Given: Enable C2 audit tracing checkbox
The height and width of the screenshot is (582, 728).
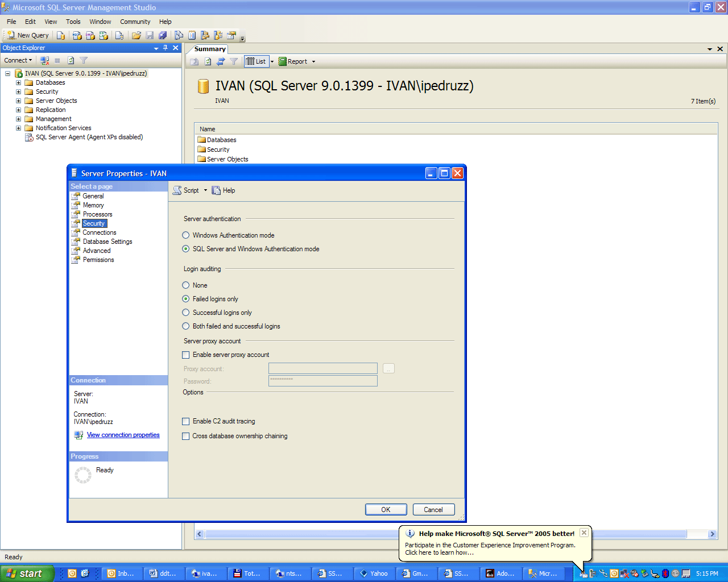Looking at the screenshot, I should (x=185, y=422).
